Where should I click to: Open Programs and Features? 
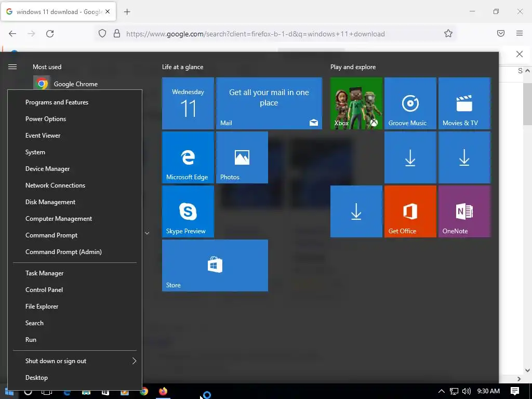[75, 102]
